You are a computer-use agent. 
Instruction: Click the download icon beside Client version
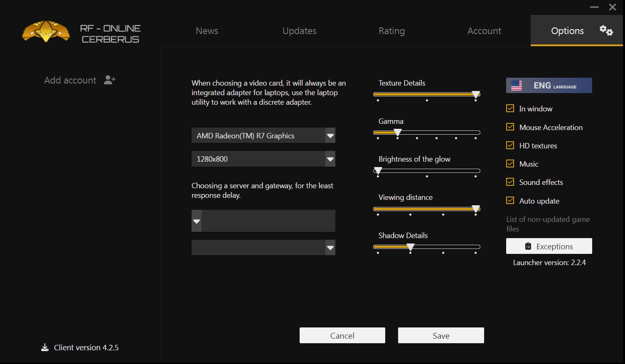[45, 347]
